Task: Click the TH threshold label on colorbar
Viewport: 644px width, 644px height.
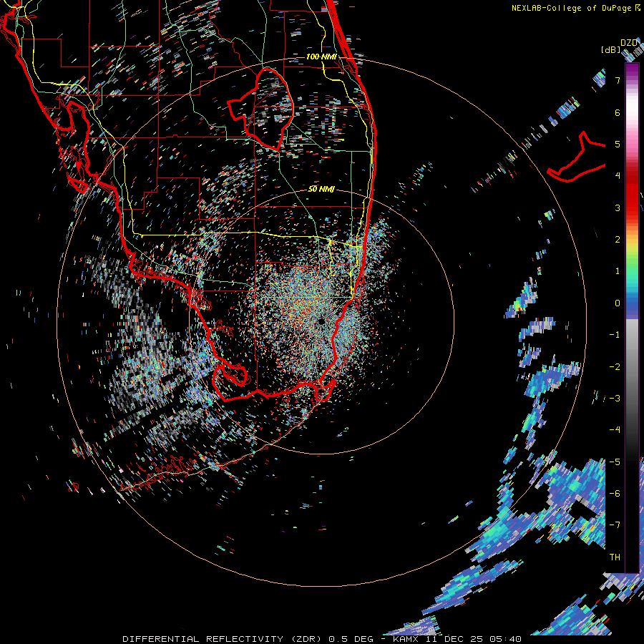Action: [615, 557]
